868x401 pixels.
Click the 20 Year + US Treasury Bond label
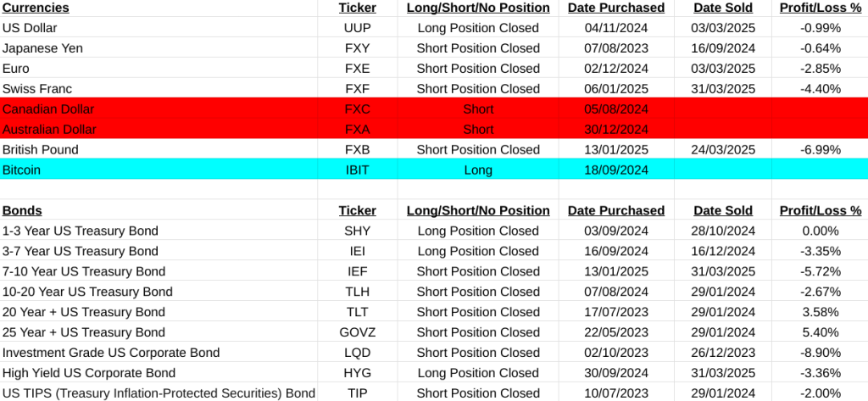[84, 312]
